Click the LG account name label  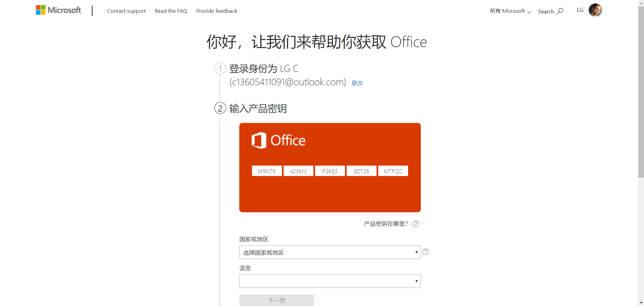point(580,10)
